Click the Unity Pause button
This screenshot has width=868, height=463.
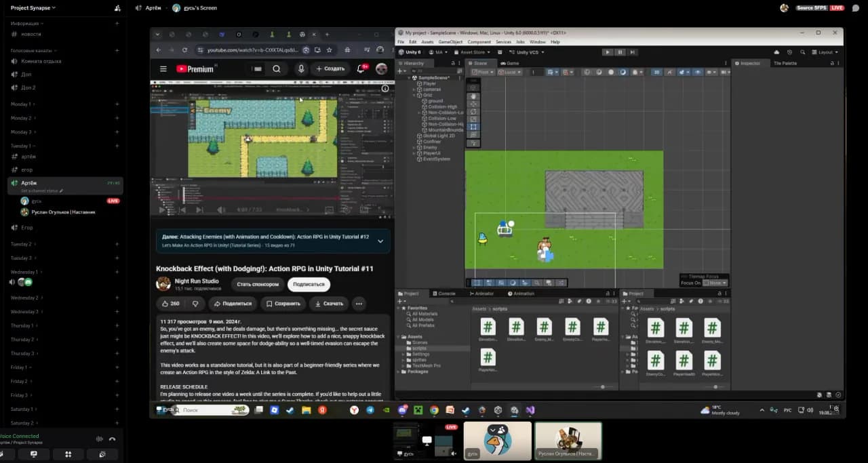[x=619, y=52]
